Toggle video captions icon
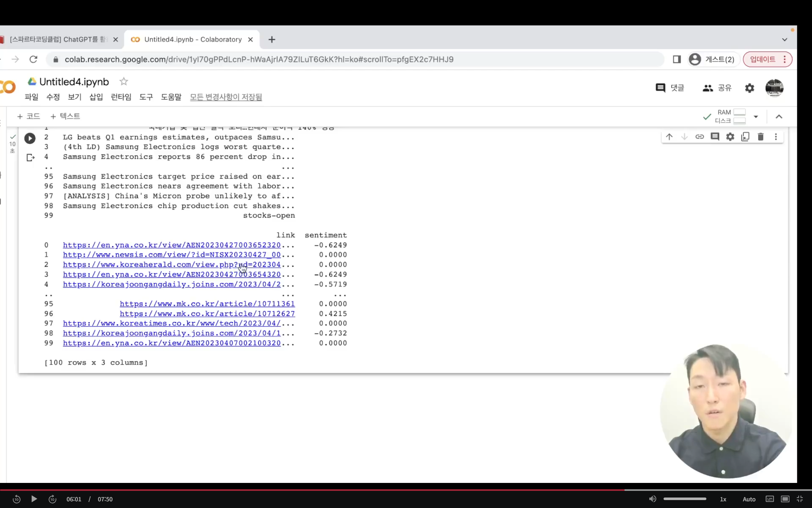The width and height of the screenshot is (812, 508). click(770, 499)
